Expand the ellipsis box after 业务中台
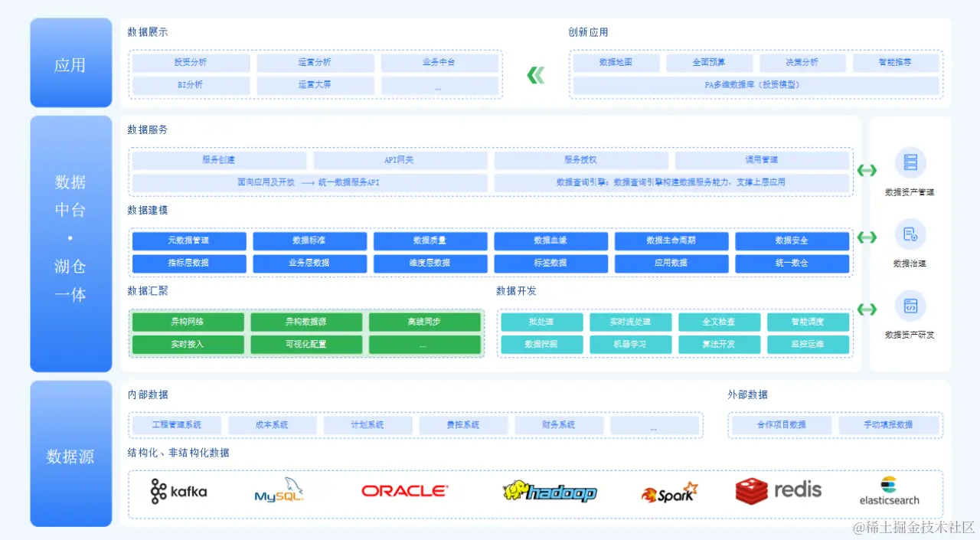Screen dimensions: 980x540 point(440,86)
